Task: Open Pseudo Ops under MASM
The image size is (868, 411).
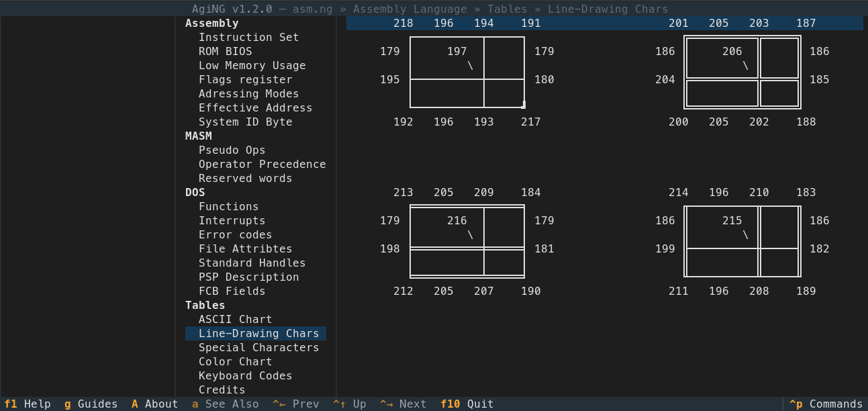Action: coord(232,150)
